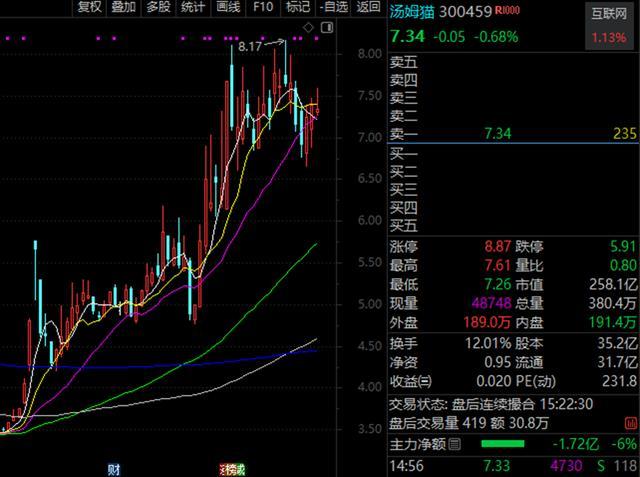
Task: Click the 卖一 price 7.34
Action: coord(497,134)
